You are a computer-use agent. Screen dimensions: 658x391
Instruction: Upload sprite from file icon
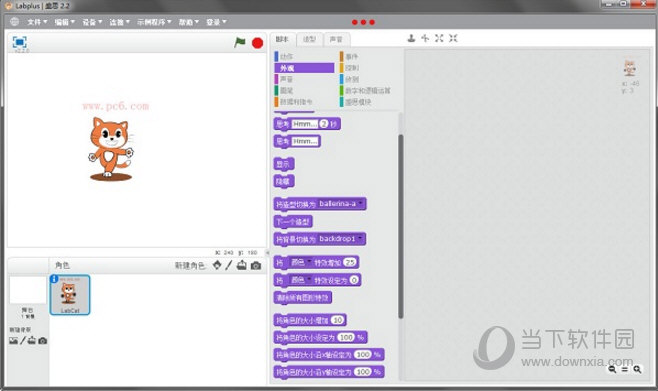point(242,265)
